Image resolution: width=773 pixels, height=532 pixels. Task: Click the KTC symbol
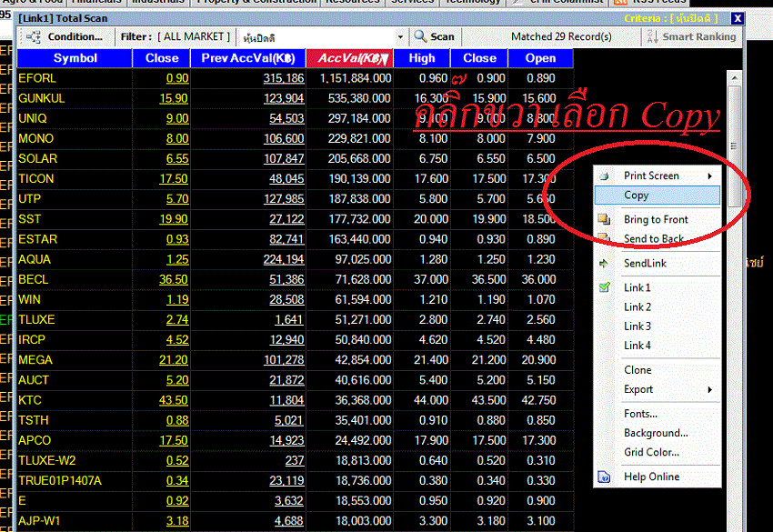pos(30,400)
